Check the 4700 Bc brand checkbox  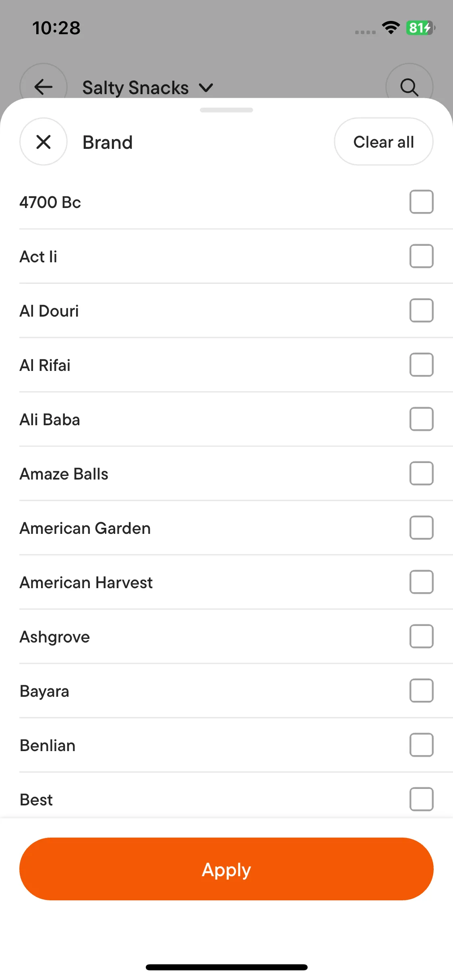point(421,202)
